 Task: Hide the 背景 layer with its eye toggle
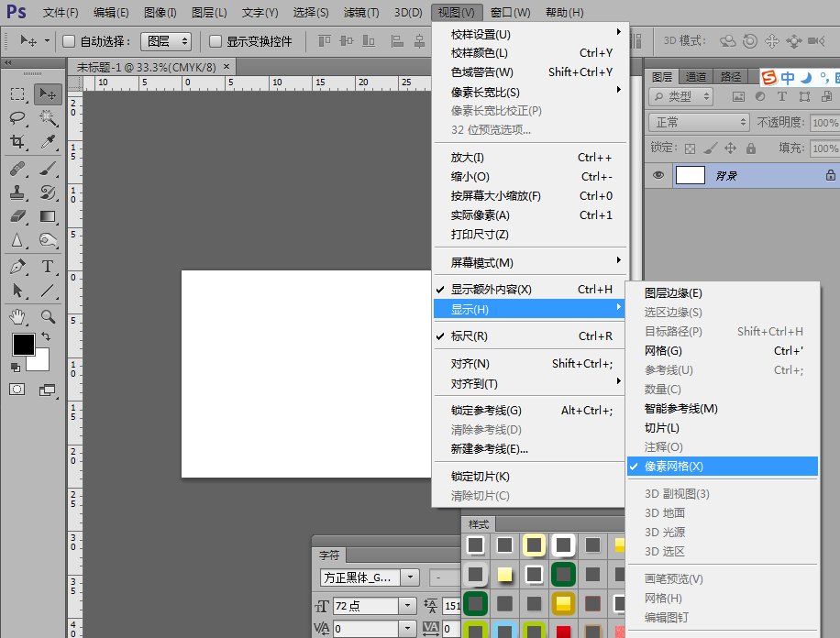pyautogui.click(x=658, y=175)
